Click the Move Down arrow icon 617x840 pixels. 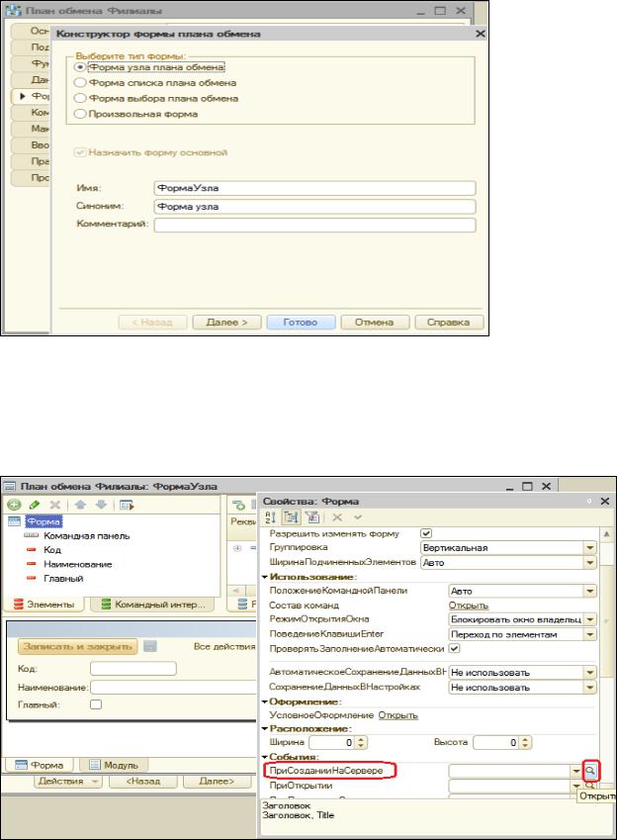point(101,505)
